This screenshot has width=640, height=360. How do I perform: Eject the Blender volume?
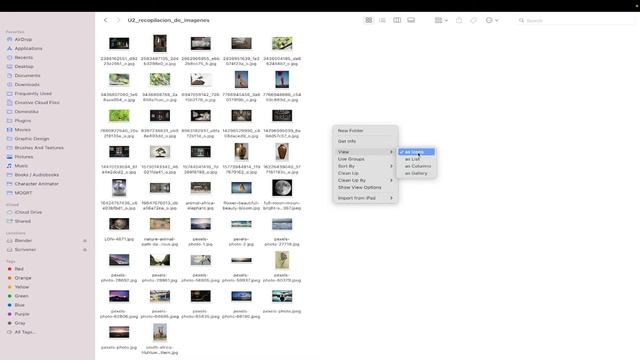85,241
